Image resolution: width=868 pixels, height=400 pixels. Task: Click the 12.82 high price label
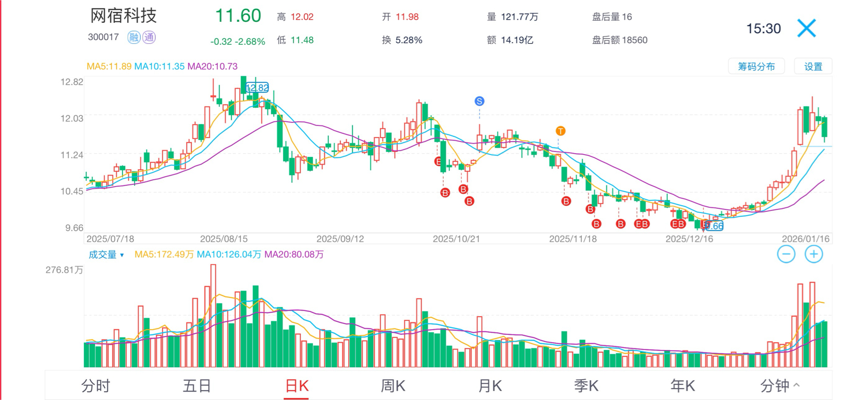click(257, 87)
